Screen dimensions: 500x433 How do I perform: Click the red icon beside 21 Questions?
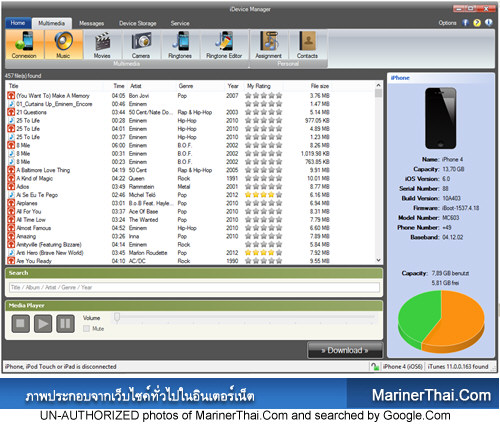point(11,112)
